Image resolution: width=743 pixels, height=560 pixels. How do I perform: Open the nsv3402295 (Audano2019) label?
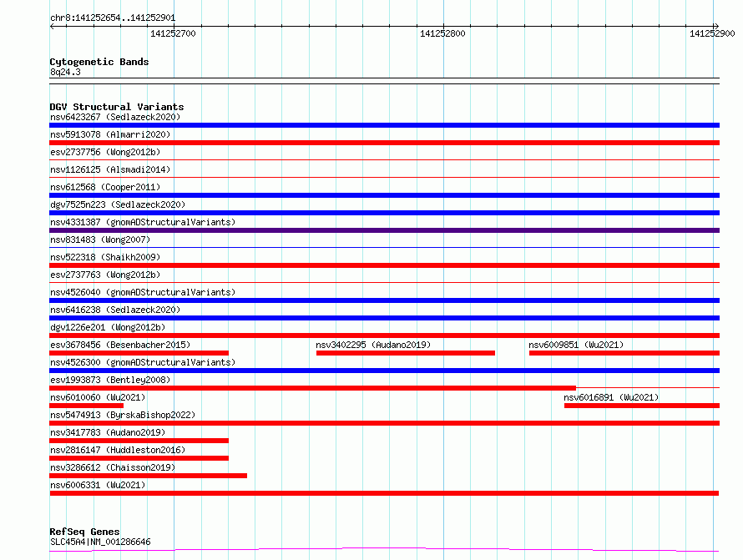[373, 345]
